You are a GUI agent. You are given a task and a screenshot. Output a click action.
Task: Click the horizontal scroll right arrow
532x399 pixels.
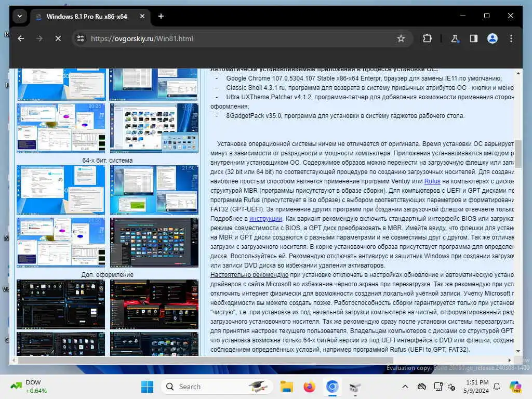pos(509,361)
